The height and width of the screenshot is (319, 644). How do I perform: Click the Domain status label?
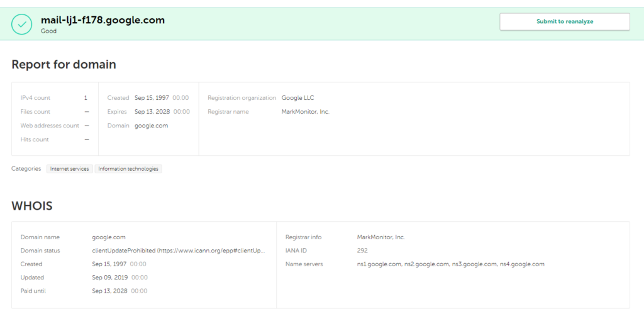click(40, 251)
